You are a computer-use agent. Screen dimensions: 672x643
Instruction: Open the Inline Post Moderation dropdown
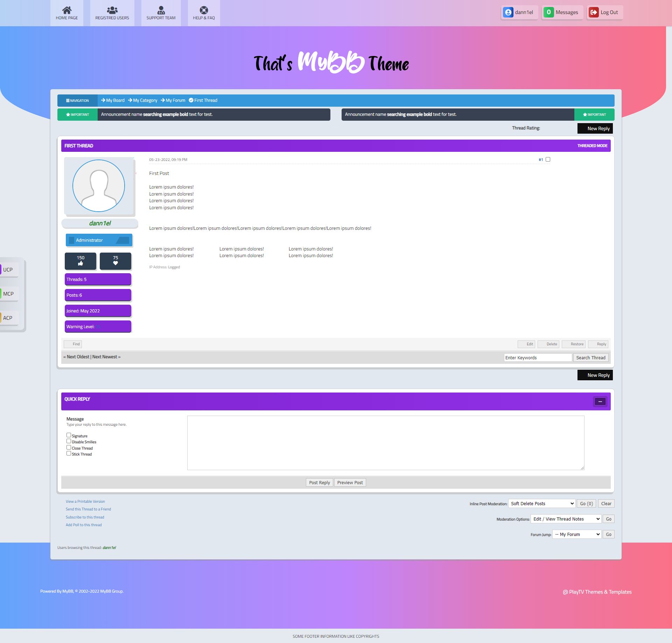pos(542,504)
